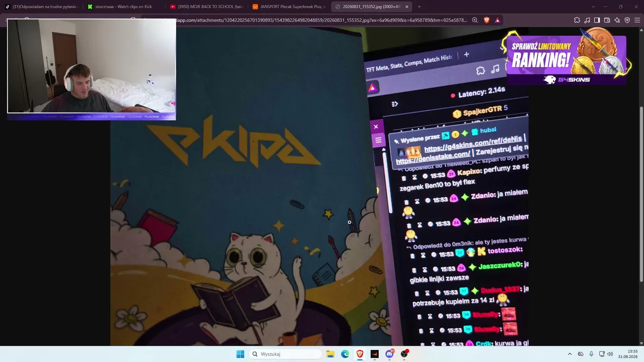
Task: Open the media control music-note icon
Action: point(587,20)
